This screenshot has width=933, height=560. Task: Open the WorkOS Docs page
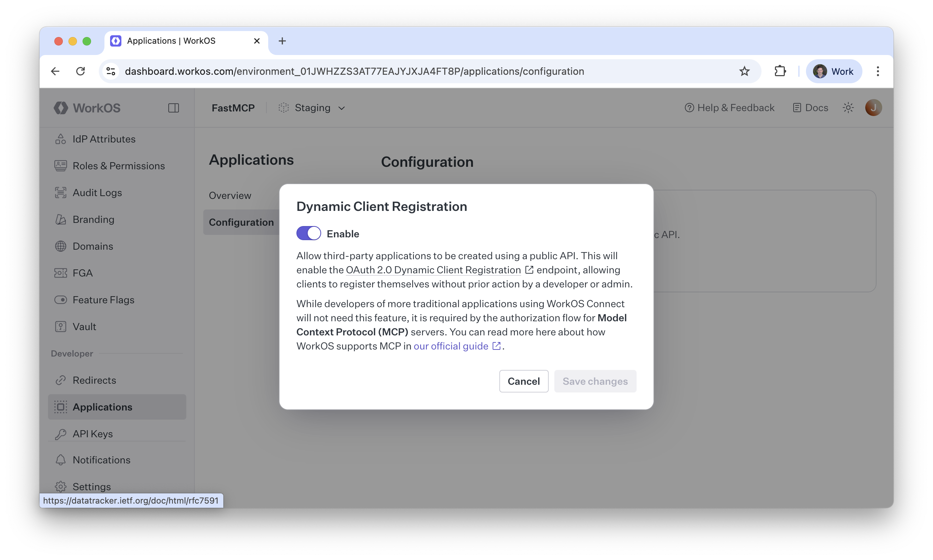click(x=810, y=108)
